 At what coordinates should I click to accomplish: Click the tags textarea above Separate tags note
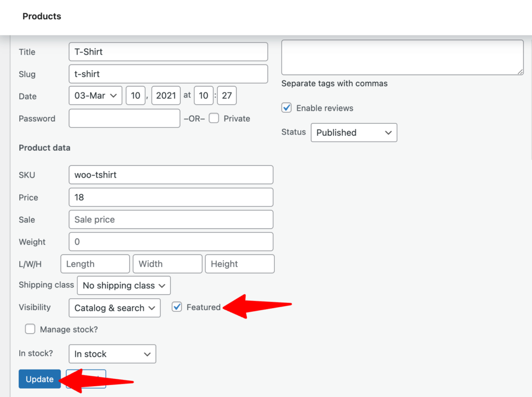[403, 56]
